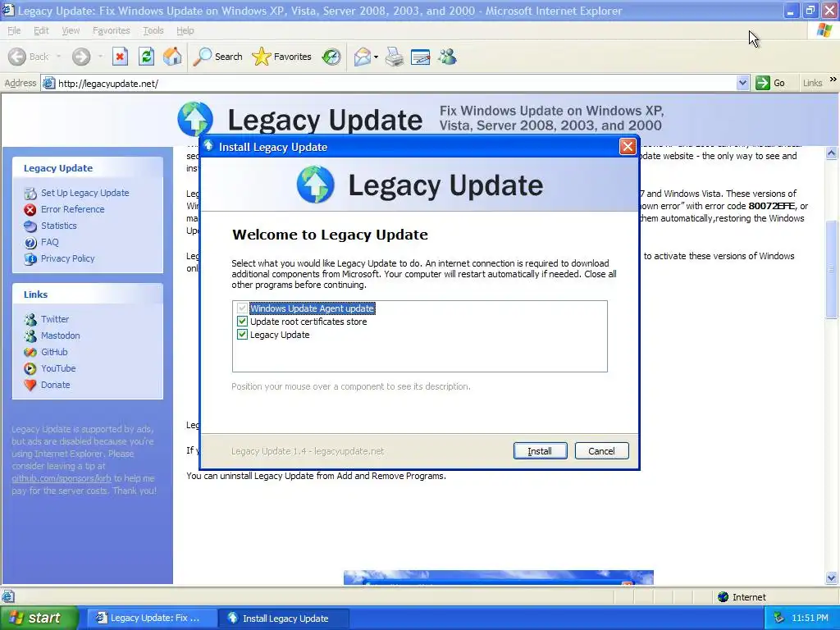Toggle Windows Update Agent update checkbox
This screenshot has height=630, width=840.
coord(242,308)
